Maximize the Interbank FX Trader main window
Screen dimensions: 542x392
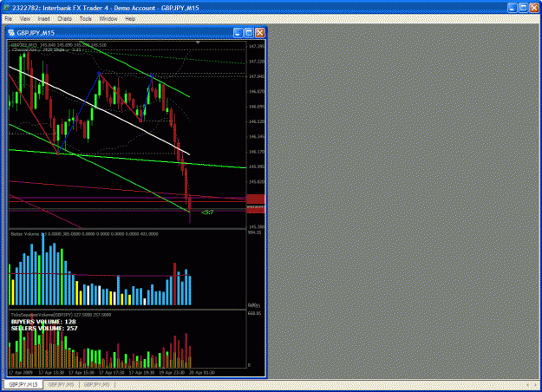point(523,8)
